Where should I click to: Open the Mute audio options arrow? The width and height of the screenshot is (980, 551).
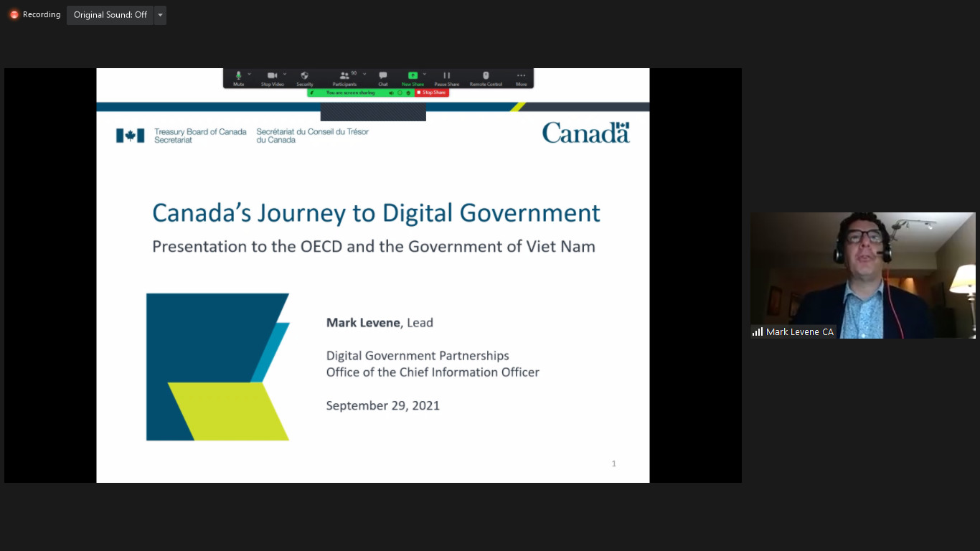pos(250,74)
